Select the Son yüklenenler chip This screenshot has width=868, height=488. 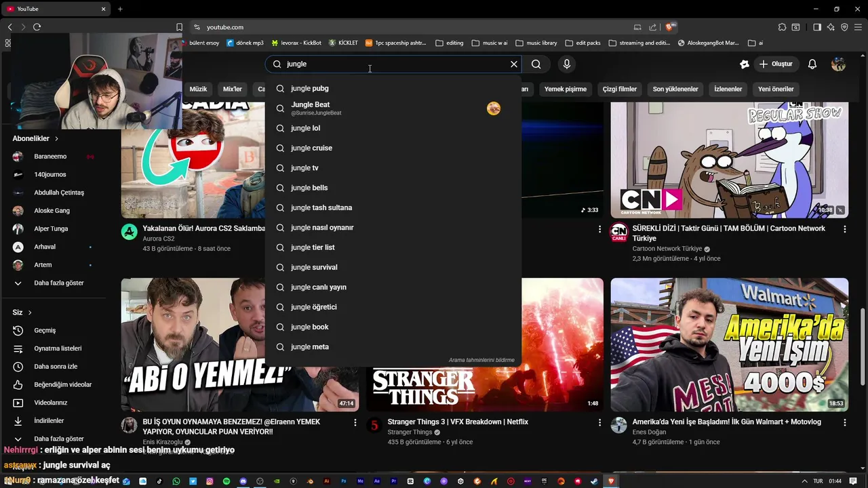[x=675, y=89]
